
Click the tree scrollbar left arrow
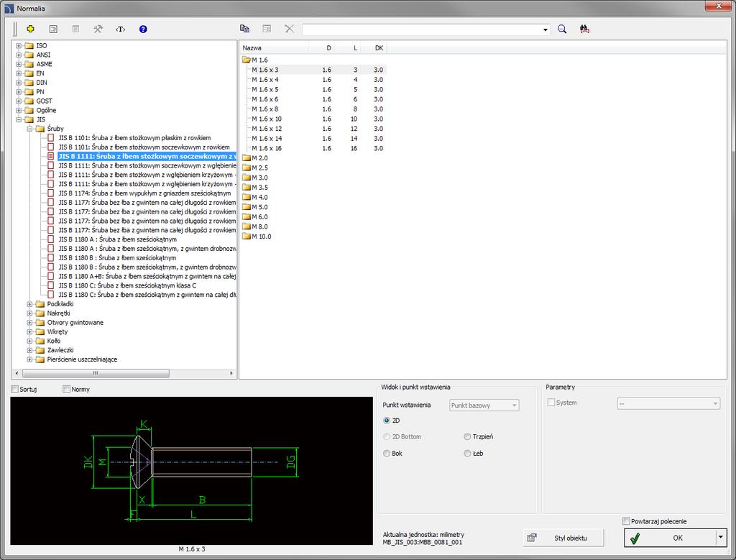click(x=17, y=373)
